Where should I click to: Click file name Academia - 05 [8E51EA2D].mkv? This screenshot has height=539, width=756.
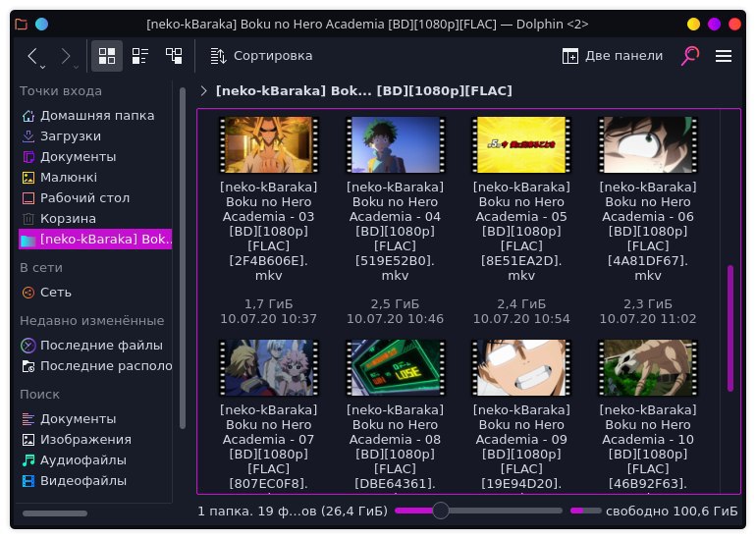(521, 232)
